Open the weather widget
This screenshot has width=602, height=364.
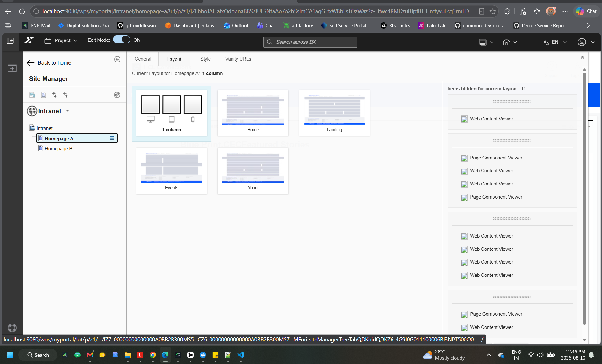point(444,355)
